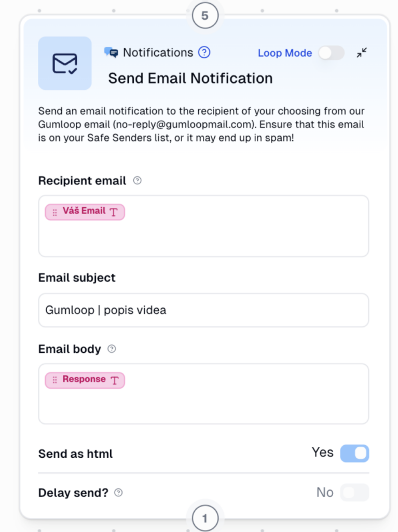
Task: Collapse the node with the shrink arrows icon
Action: (362, 52)
